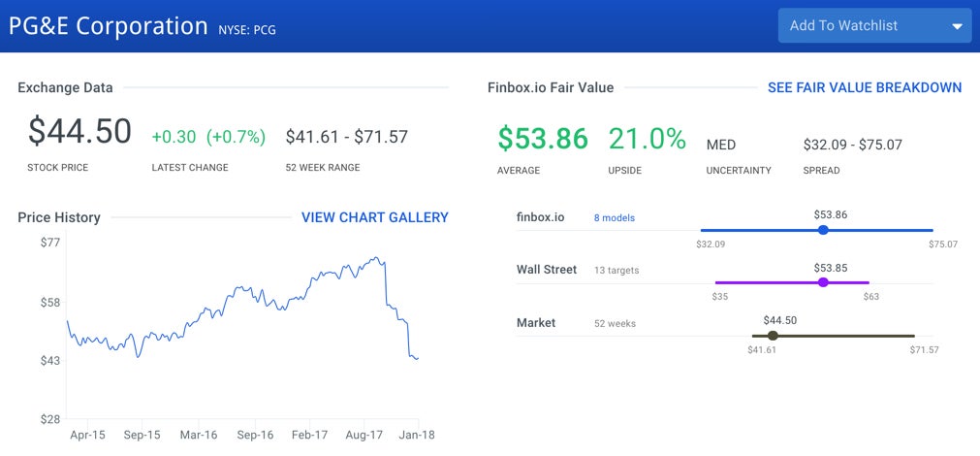Click the price history chart peak near Aug-17
The height and width of the screenshot is (456, 980).
(377, 258)
